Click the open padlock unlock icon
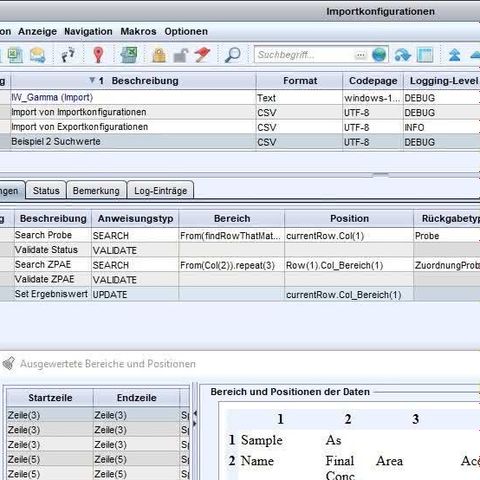480x480 pixels. 181,55
